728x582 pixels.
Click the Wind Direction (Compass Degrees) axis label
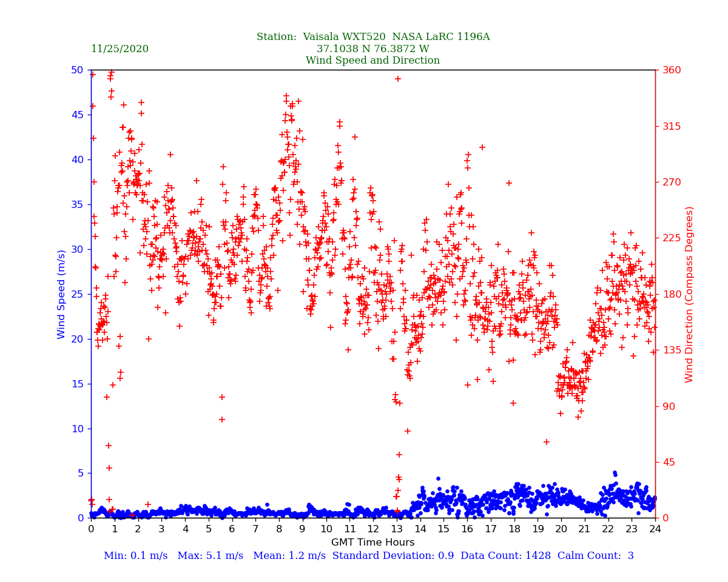coord(689,294)
